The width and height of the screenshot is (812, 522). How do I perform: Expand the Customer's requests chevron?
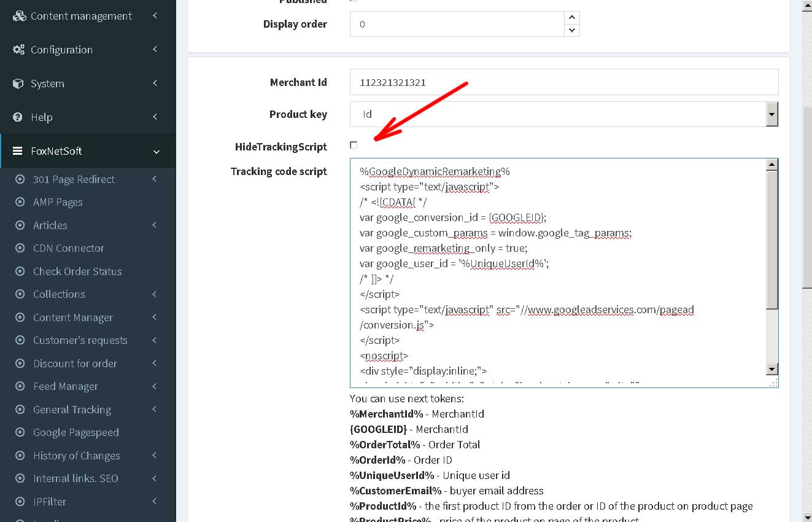click(x=155, y=340)
